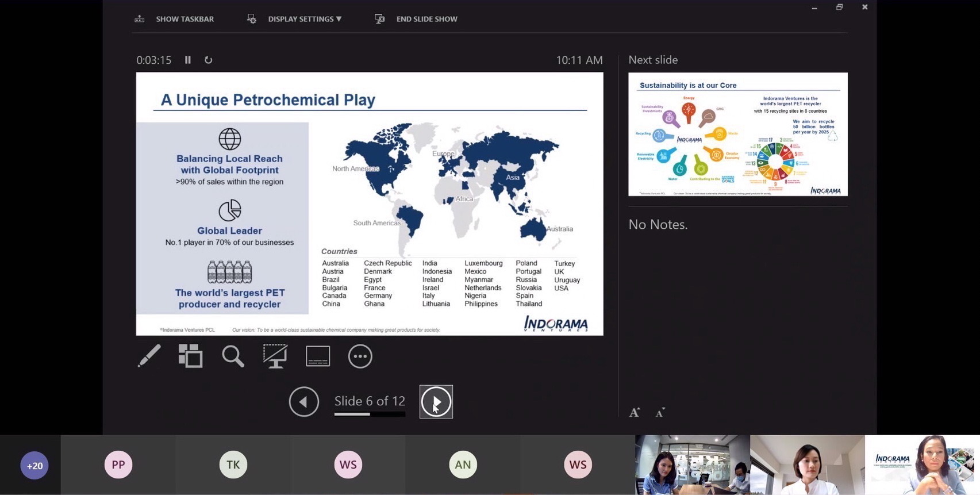Click the current slide view
Screen dimensions: 980x495
370,204
